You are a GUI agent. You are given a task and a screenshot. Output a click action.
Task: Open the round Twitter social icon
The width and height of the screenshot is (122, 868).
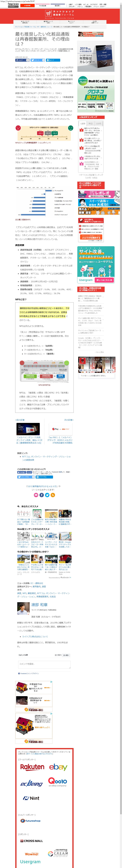[x=47, y=495]
